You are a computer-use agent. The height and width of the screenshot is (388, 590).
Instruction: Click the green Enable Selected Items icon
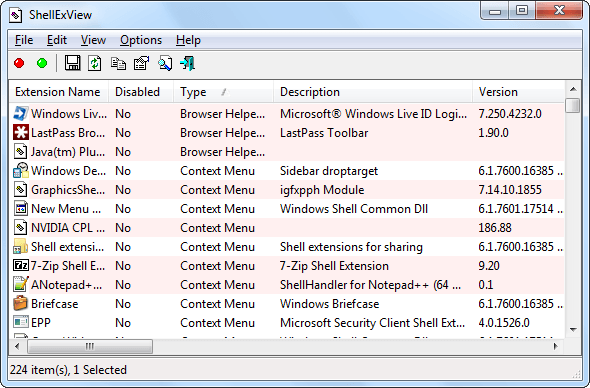[42, 63]
